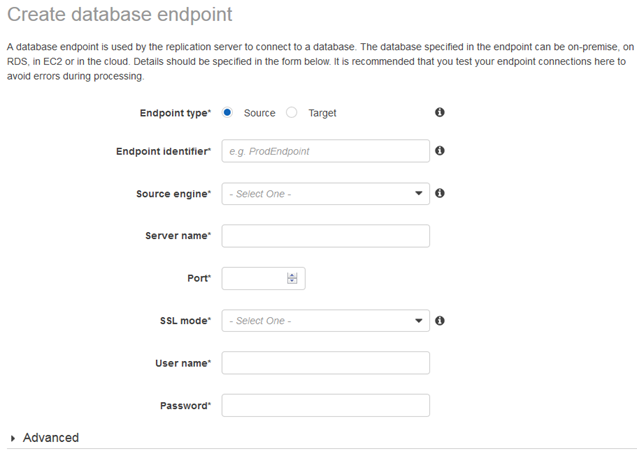Click the Port number input box
This screenshot has width=637, height=457.
(254, 278)
